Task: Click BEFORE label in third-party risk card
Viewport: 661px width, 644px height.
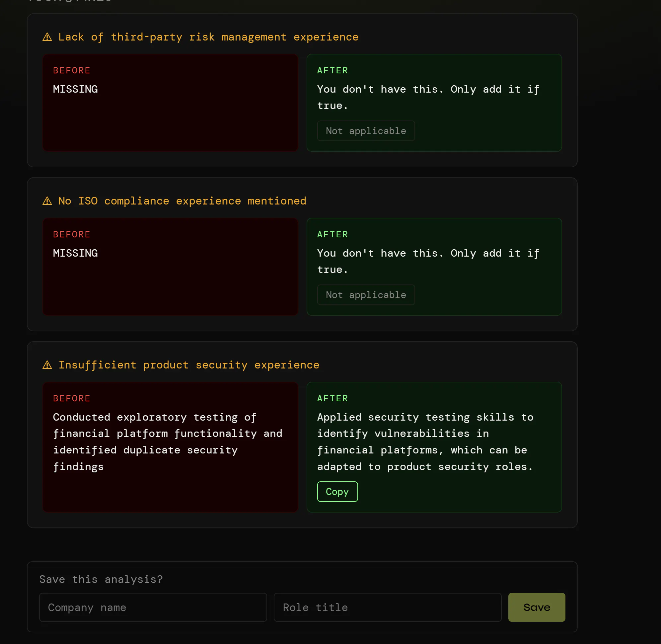Action: 72,70
